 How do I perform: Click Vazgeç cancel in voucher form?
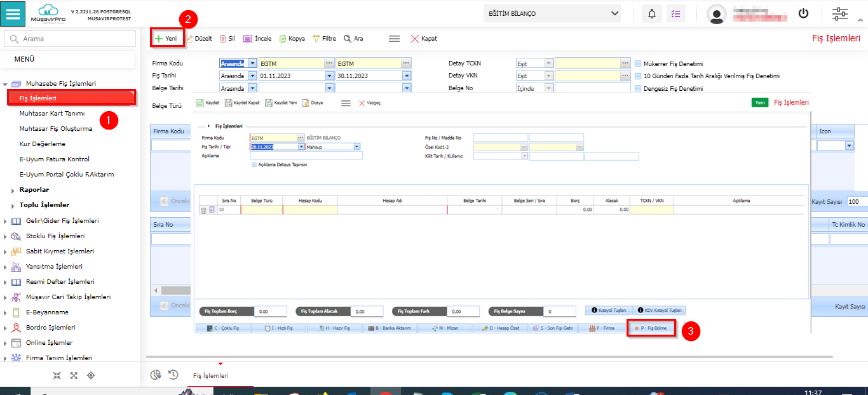click(x=370, y=103)
